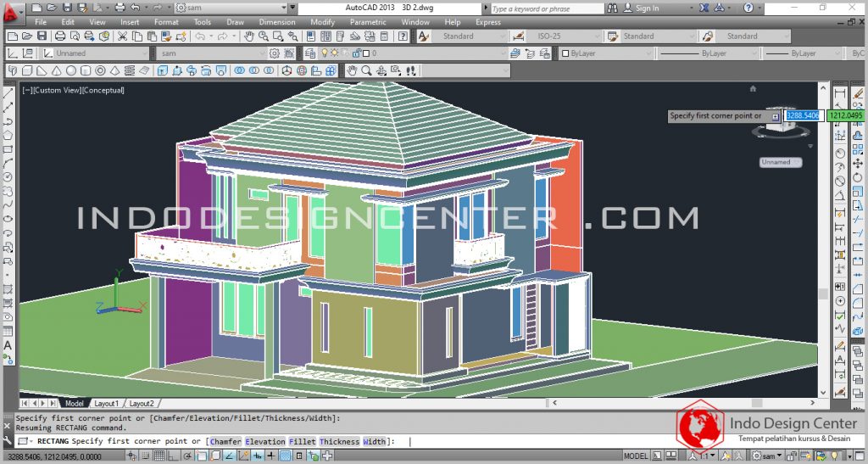Open the ISO-25 dimension style dropdown
Image resolution: width=868 pixels, height=464 pixels.
[564, 36]
